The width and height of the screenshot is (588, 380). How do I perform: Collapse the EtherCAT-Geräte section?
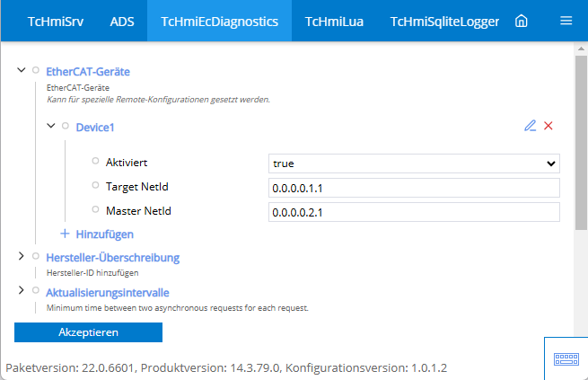click(x=21, y=70)
